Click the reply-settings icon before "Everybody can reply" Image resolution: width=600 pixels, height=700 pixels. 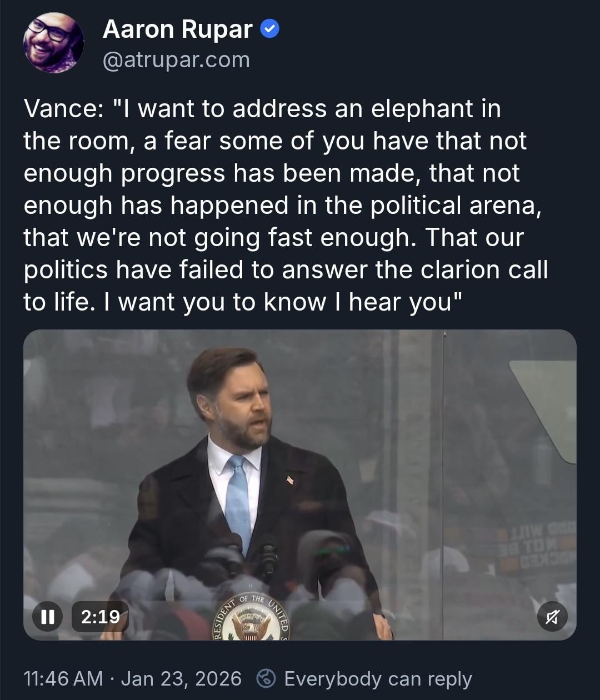(266, 678)
